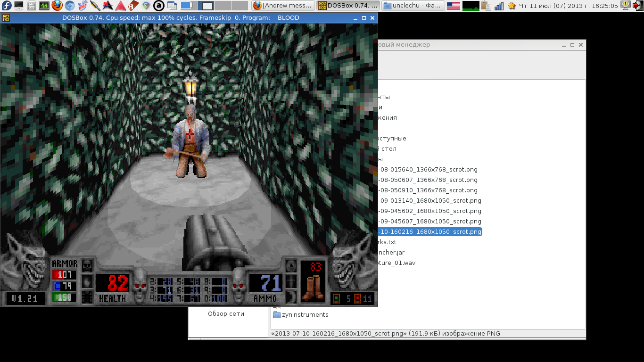Click highlighted file '-10-160216_1680x1050_scrot.png'
The height and width of the screenshot is (362, 644).
(x=429, y=232)
